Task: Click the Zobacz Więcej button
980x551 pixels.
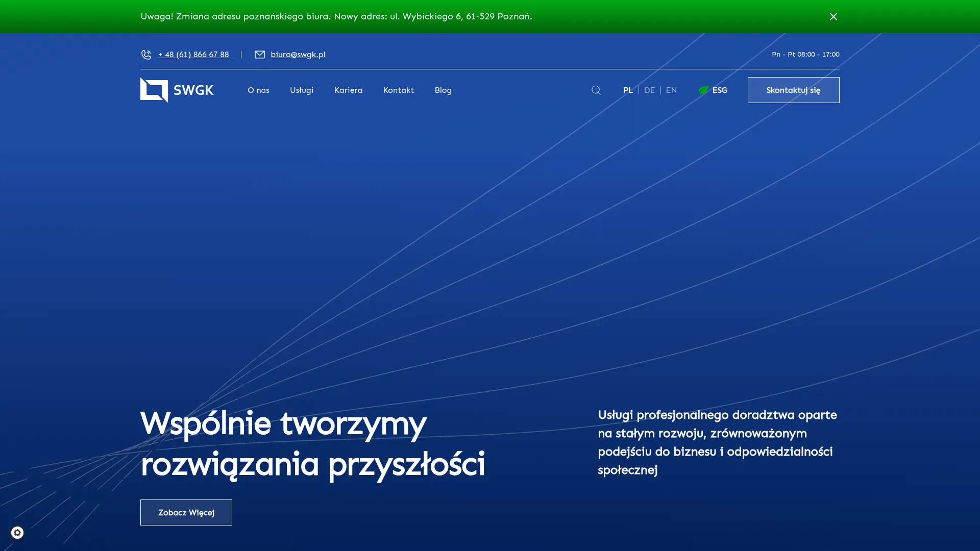Action: click(186, 512)
